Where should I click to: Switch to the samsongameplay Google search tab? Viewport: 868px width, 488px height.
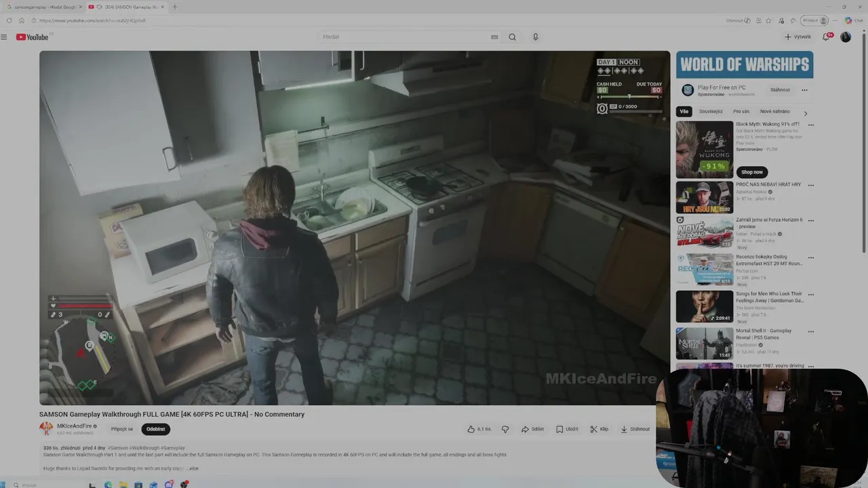tap(45, 7)
